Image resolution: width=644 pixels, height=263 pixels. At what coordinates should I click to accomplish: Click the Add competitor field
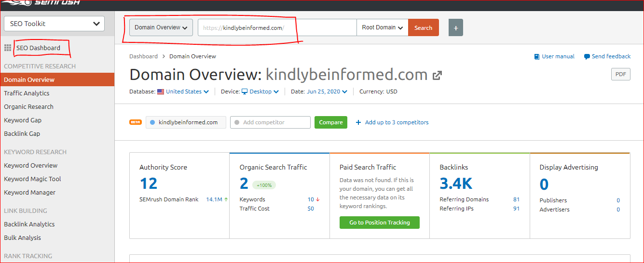pyautogui.click(x=270, y=122)
